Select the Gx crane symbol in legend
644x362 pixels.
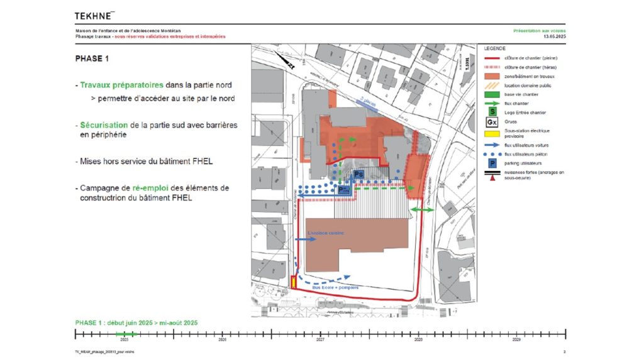click(x=492, y=122)
